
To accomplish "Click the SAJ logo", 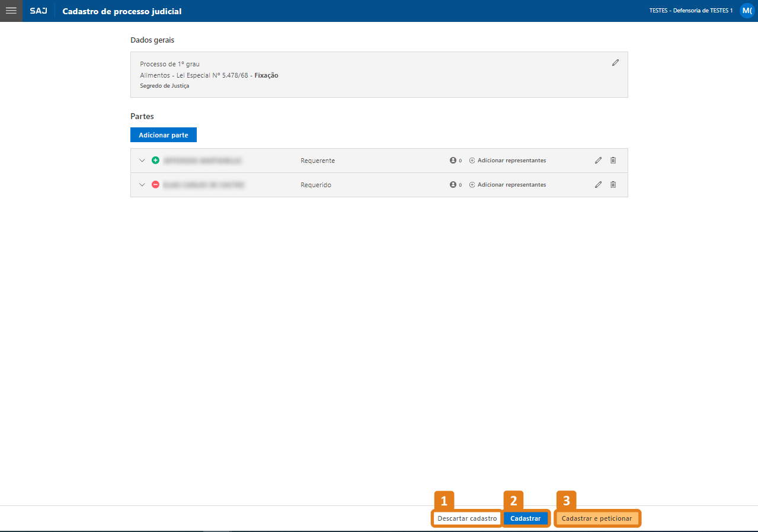I will (39, 11).
